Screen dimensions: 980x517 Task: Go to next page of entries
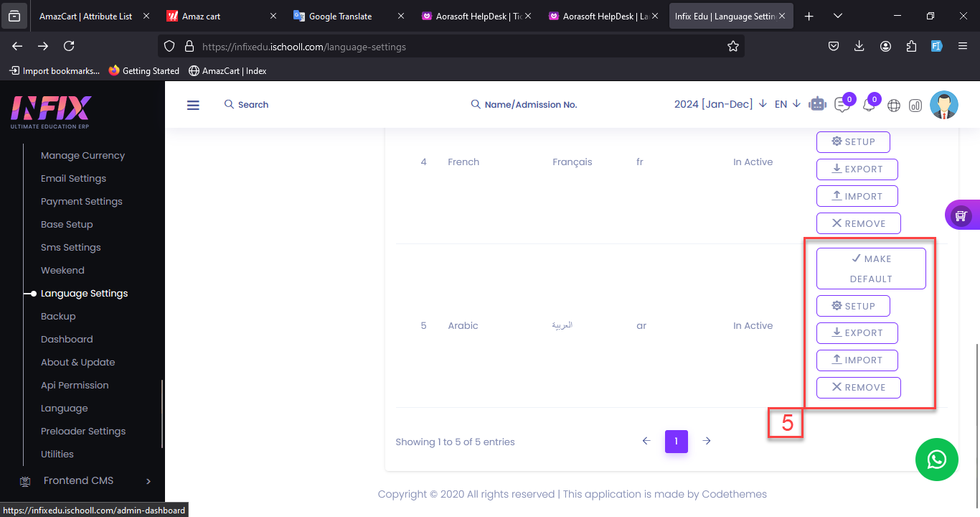point(707,441)
